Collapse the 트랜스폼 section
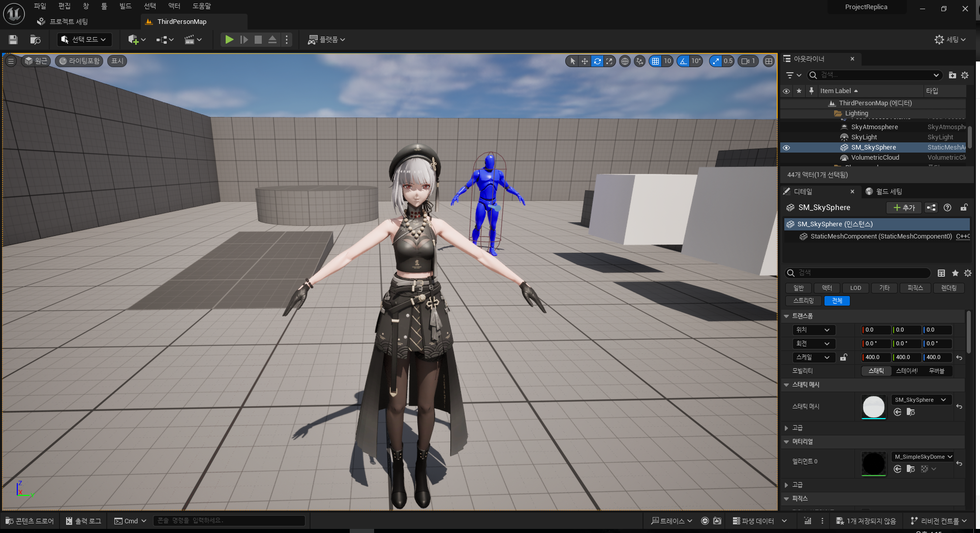 (x=786, y=316)
